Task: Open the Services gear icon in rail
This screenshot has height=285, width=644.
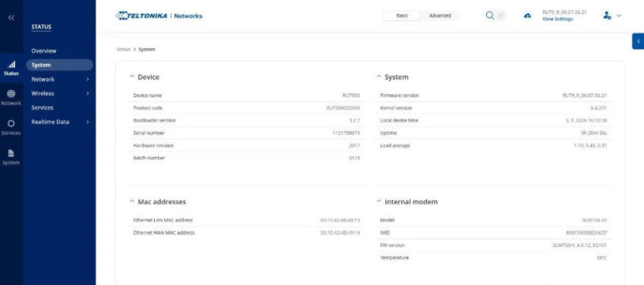Action: tap(11, 127)
